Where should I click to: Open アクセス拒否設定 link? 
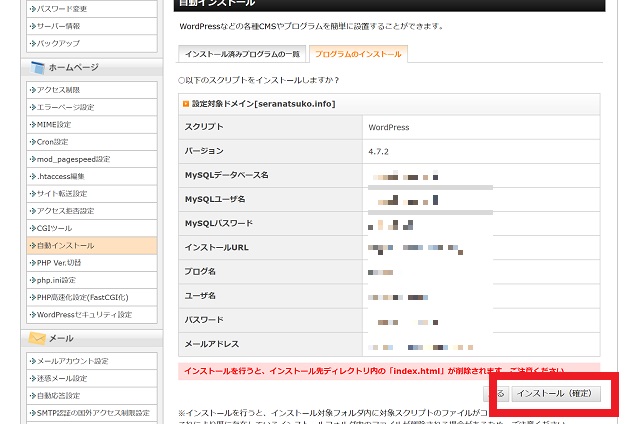[92, 211]
